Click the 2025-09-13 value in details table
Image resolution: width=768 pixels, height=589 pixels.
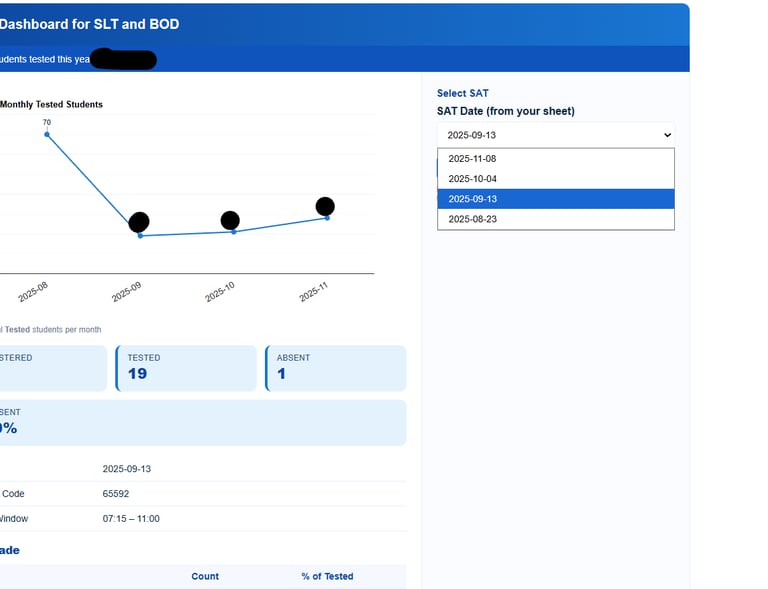tap(127, 469)
